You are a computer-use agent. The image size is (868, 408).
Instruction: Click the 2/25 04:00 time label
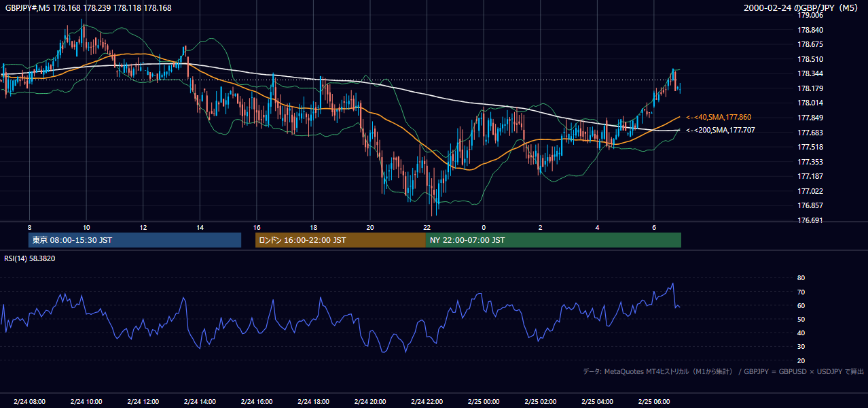coord(598,401)
